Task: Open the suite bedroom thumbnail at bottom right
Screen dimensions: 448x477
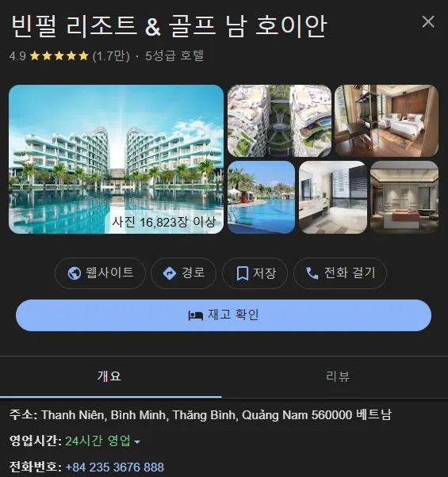Action: tap(404, 197)
